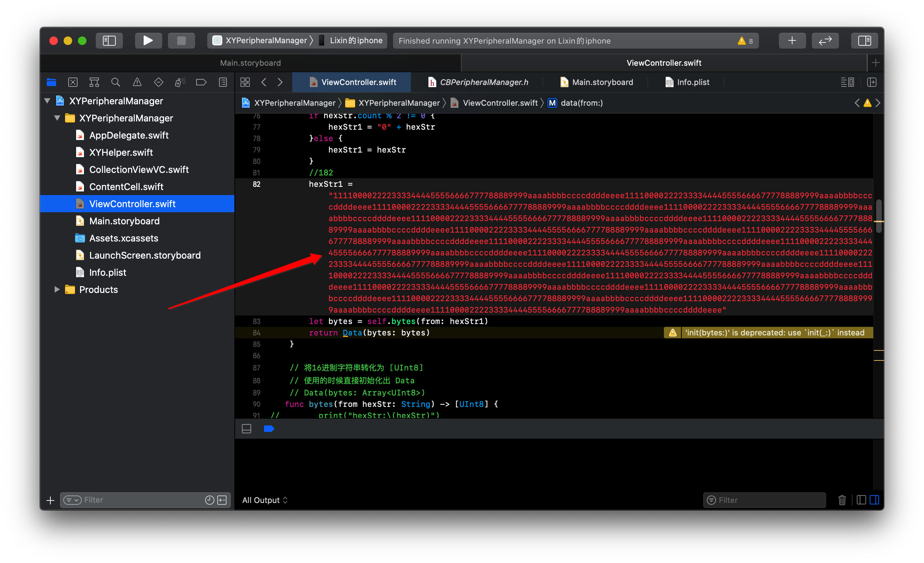The image size is (924, 563).
Task: Click the Run (play) button
Action: [x=148, y=40]
